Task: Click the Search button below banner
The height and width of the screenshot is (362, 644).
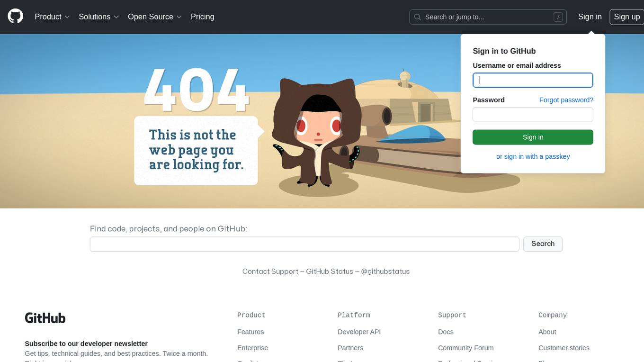Action: pos(543,244)
